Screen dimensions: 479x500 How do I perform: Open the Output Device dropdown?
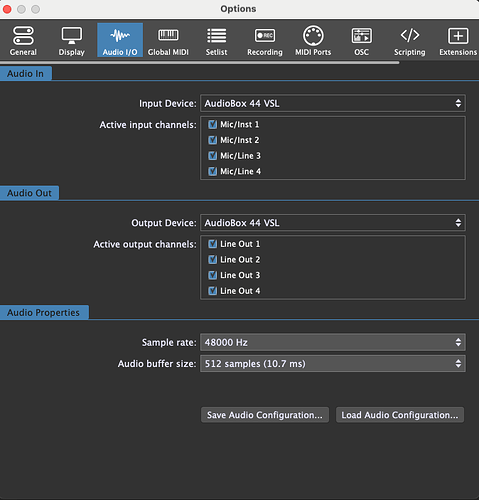(x=333, y=223)
